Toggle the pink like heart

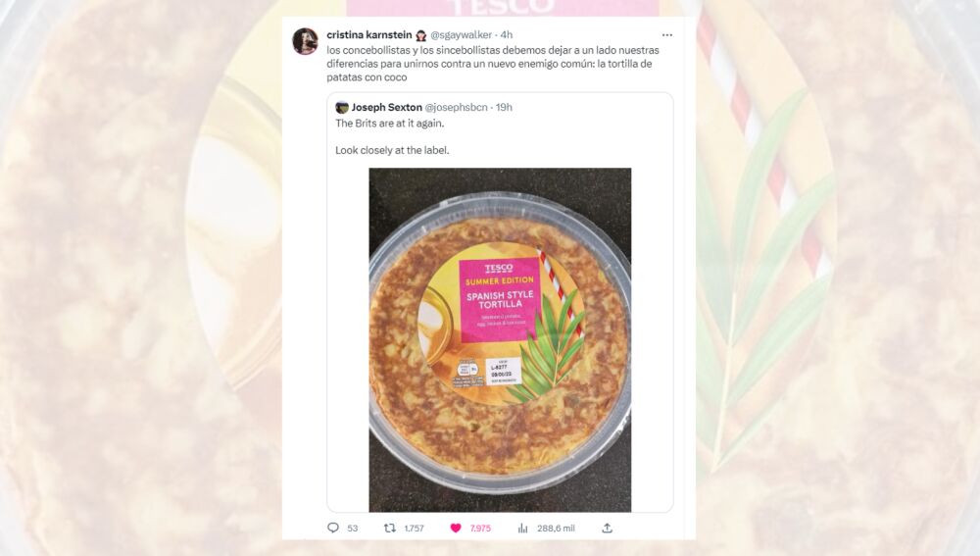[x=456, y=528]
